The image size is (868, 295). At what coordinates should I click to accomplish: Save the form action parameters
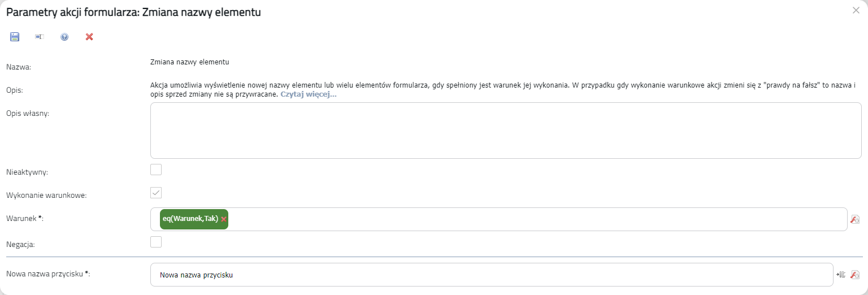[15, 37]
